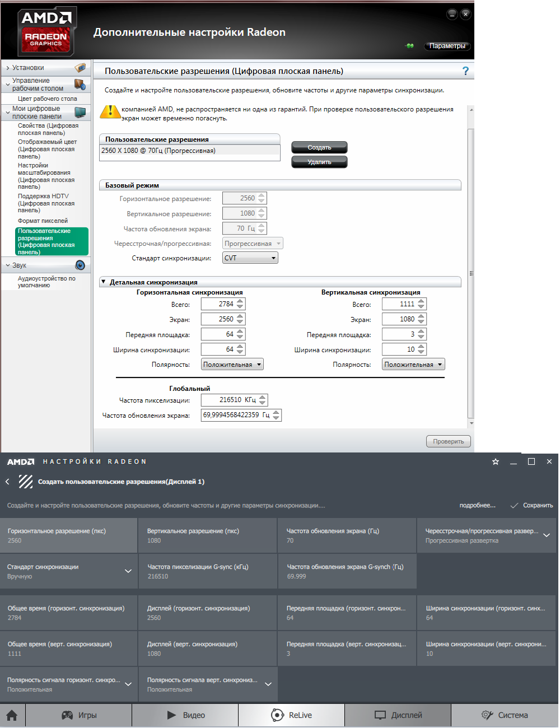560x728 pixels.
Task: Open the Параметры button menu
Action: (447, 46)
